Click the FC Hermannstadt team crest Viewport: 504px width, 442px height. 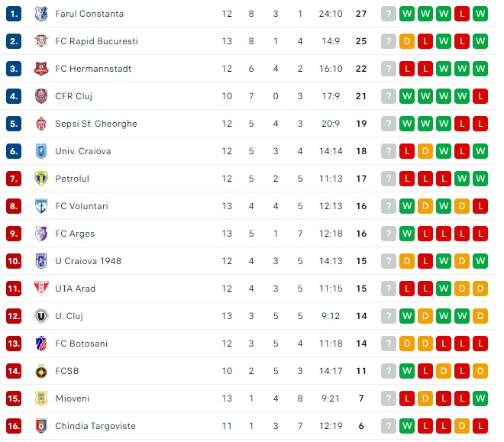point(40,69)
